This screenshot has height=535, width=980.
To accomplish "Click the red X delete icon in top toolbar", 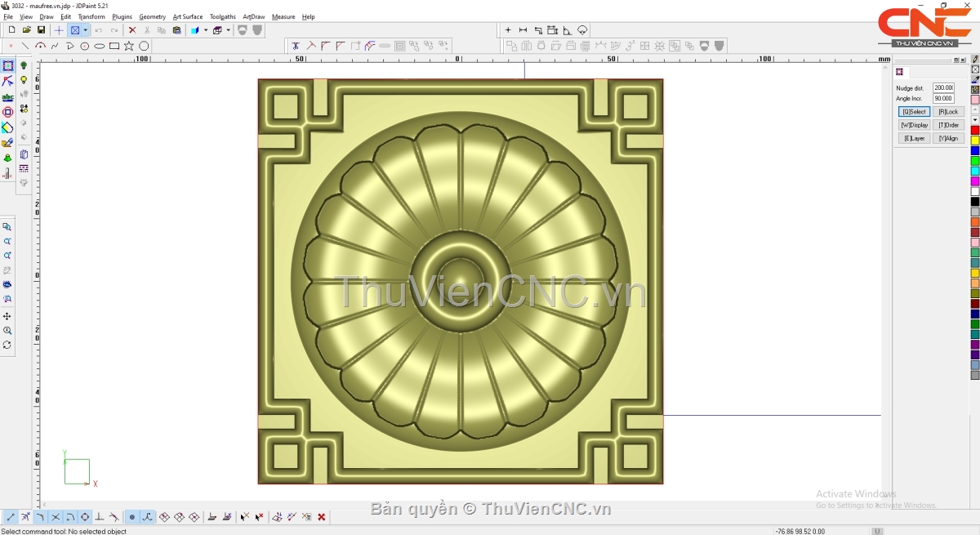I will tap(132, 30).
